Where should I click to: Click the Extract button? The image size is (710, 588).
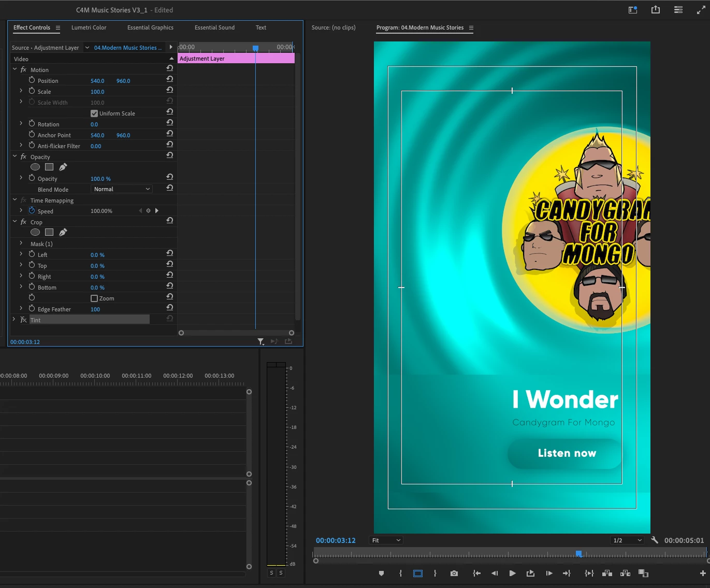(x=625, y=573)
